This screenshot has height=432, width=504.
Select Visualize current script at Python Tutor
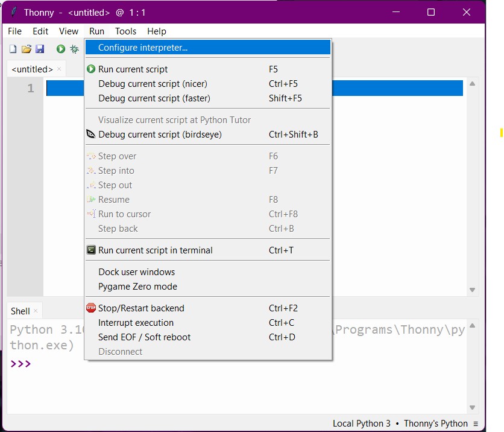click(208, 119)
